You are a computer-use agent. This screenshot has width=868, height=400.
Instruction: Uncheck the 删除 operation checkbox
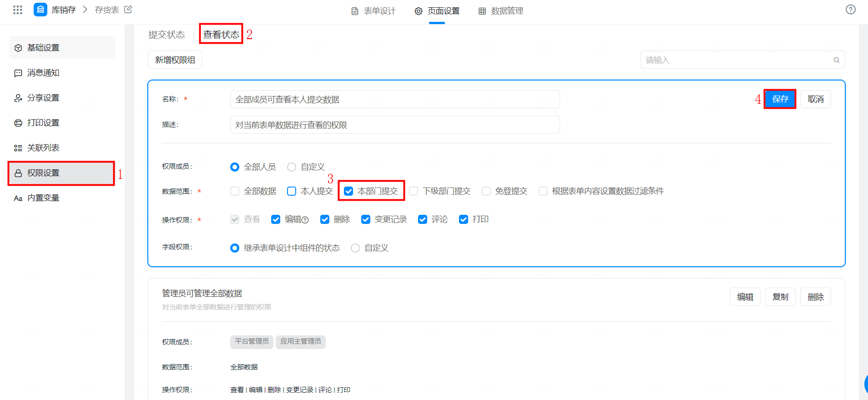325,219
